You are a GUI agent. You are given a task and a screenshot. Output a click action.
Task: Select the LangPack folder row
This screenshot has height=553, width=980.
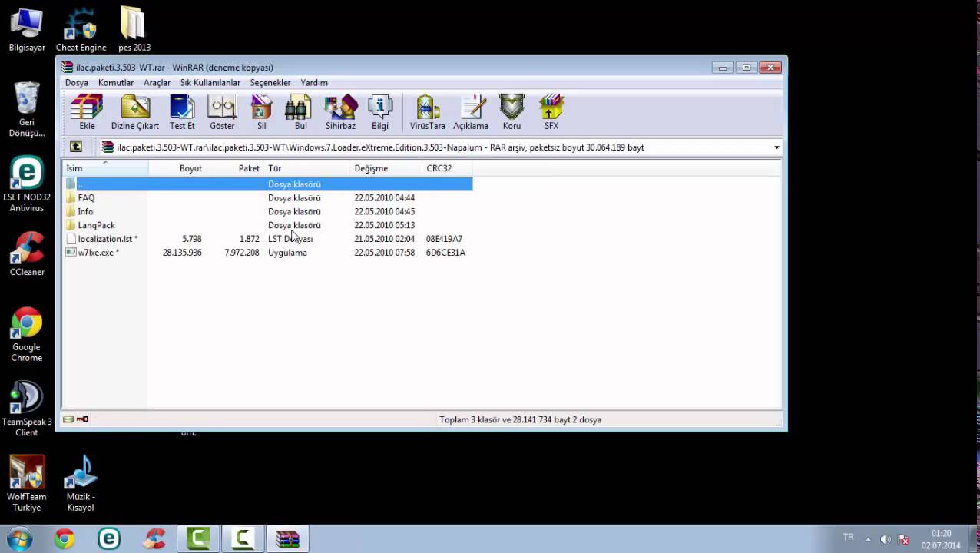268,225
